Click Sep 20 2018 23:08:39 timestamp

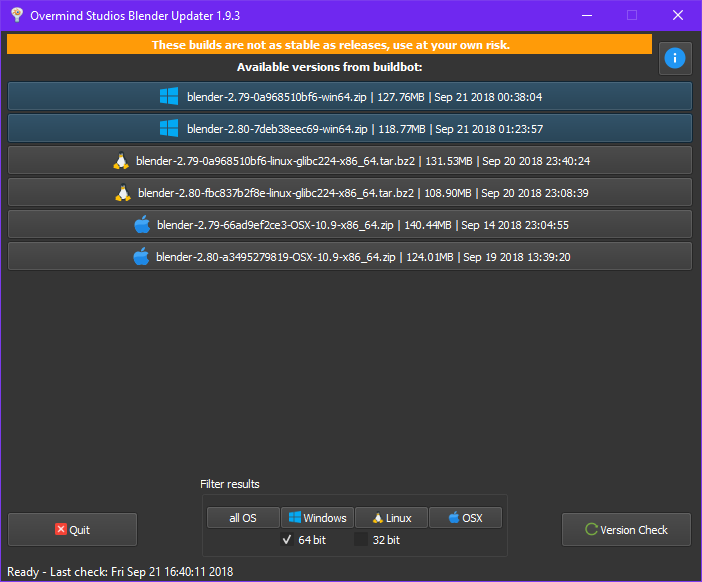click(535, 193)
